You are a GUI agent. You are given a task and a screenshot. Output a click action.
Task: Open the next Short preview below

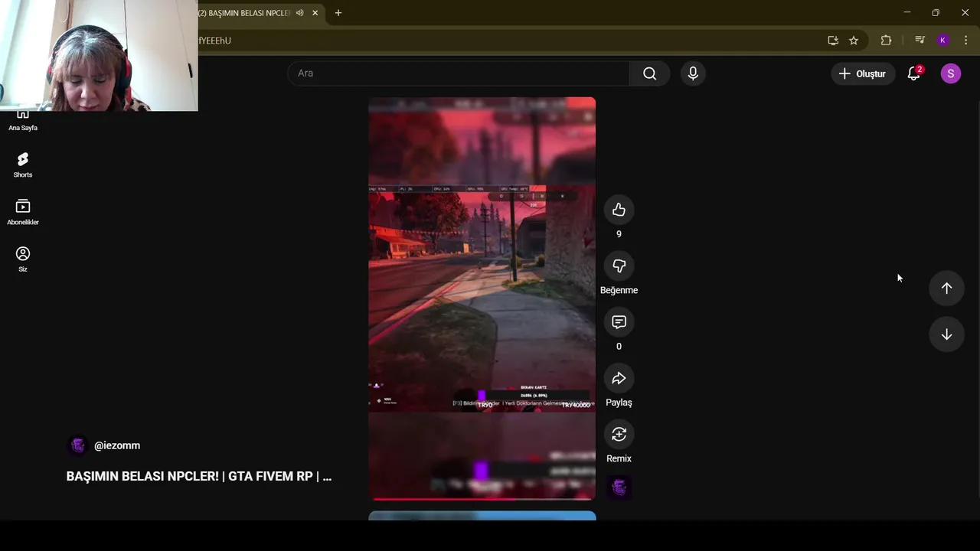pyautogui.click(x=482, y=516)
